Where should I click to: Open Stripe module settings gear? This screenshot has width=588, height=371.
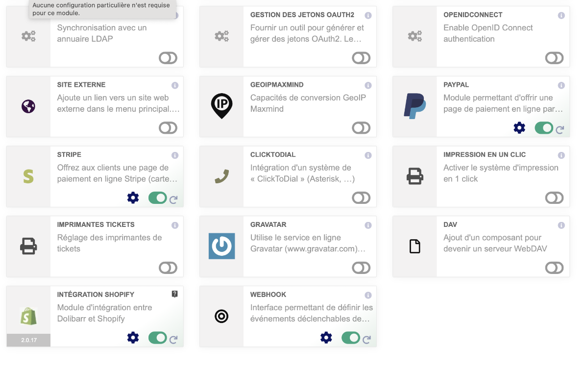[133, 198]
